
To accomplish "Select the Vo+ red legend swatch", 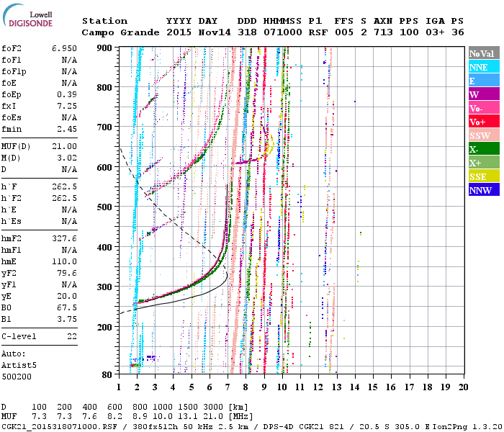I will pos(484,122).
